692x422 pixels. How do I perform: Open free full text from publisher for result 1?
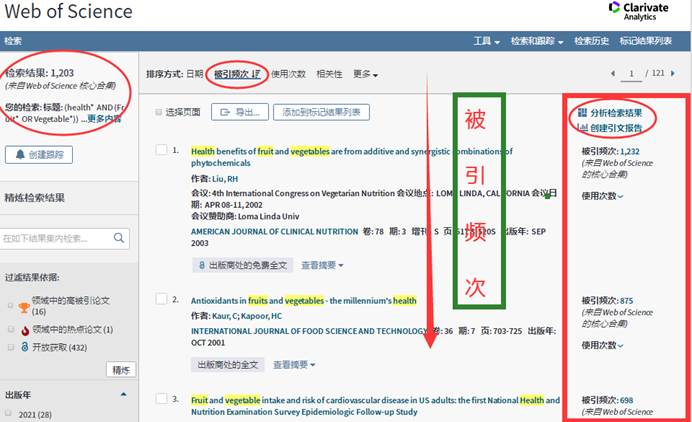[x=242, y=265]
